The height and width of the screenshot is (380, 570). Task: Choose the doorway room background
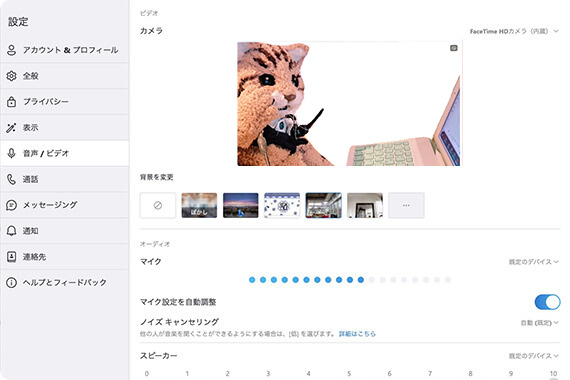pos(365,205)
